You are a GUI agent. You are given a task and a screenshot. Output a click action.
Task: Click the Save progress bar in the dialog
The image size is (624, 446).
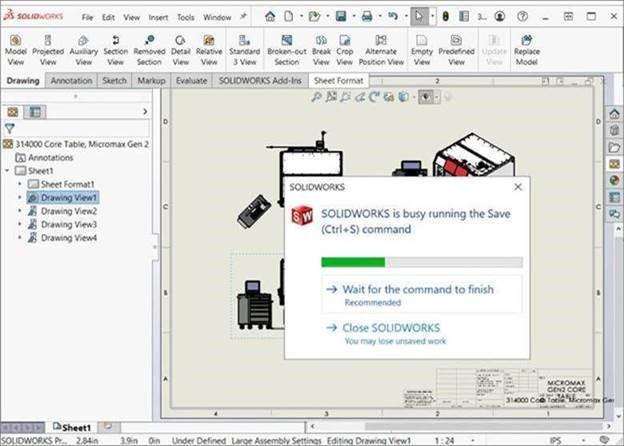tap(422, 262)
